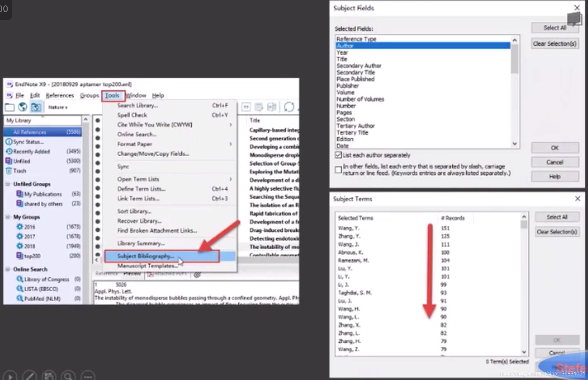588x380 pixels.
Task: Select Author in Selected Fields list
Action: pos(423,46)
